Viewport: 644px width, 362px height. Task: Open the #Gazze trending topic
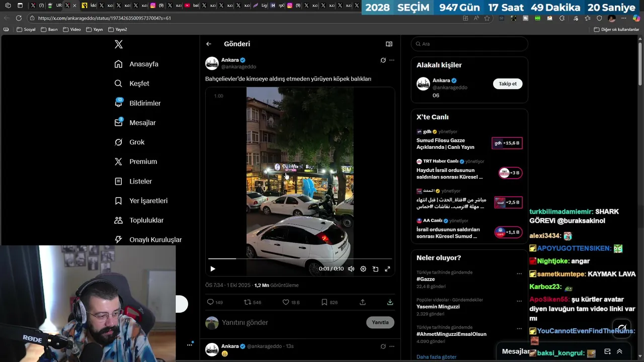tap(426, 279)
